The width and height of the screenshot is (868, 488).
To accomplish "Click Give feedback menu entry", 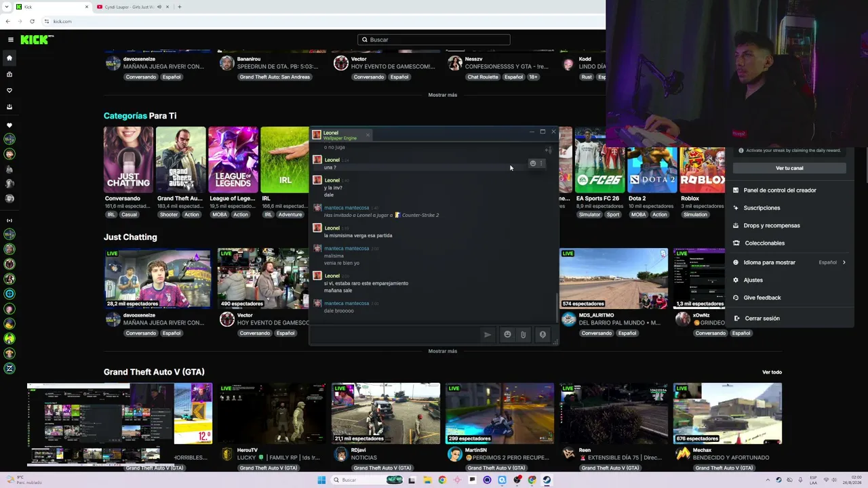I will click(762, 298).
